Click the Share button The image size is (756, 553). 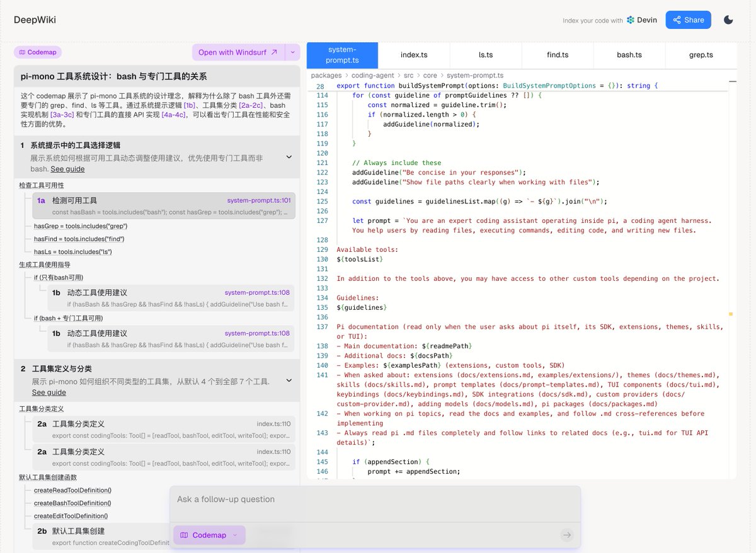[688, 20]
